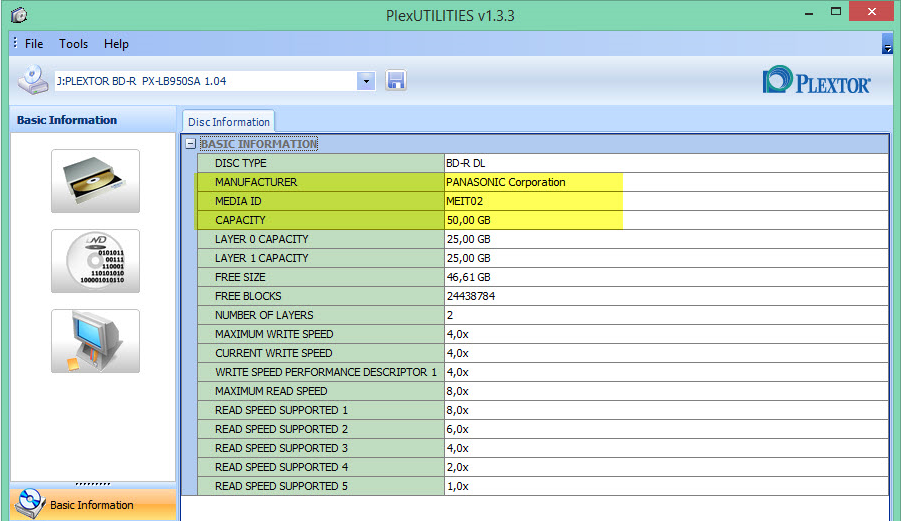Open the Help menu
The image size is (901, 521).
click(116, 44)
